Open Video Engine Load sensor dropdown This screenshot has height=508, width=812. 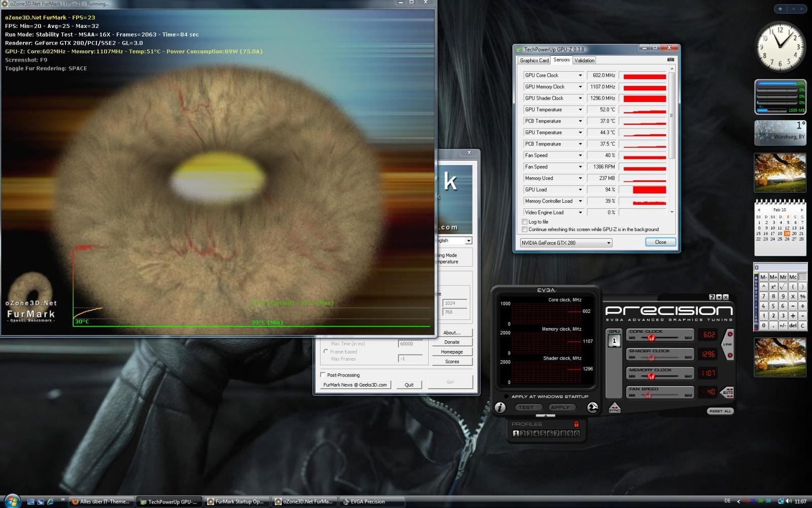click(581, 212)
